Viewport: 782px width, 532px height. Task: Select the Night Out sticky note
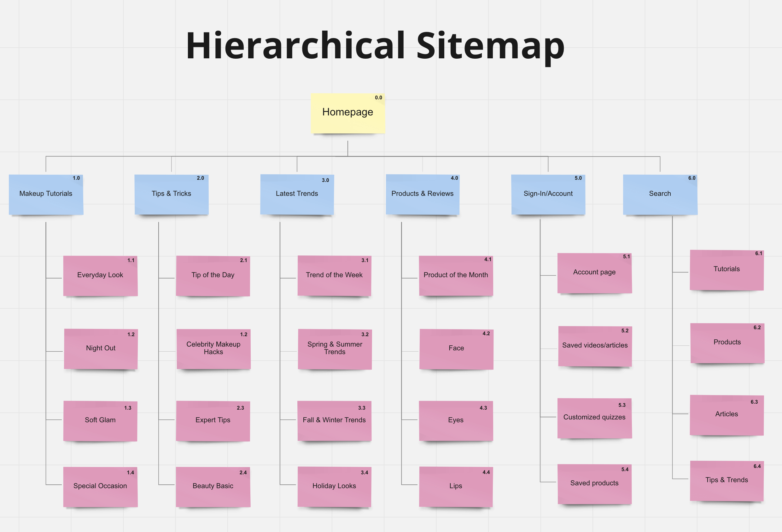tap(101, 349)
